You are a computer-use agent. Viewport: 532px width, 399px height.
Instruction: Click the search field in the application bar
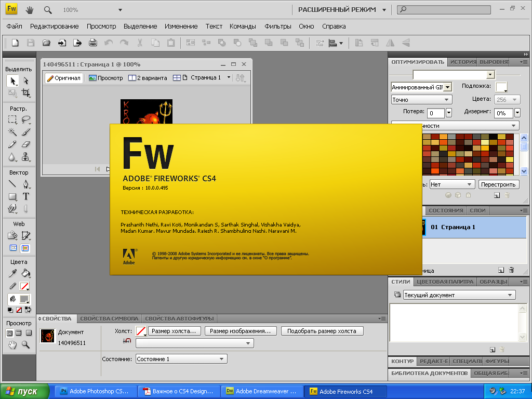coord(444,9)
